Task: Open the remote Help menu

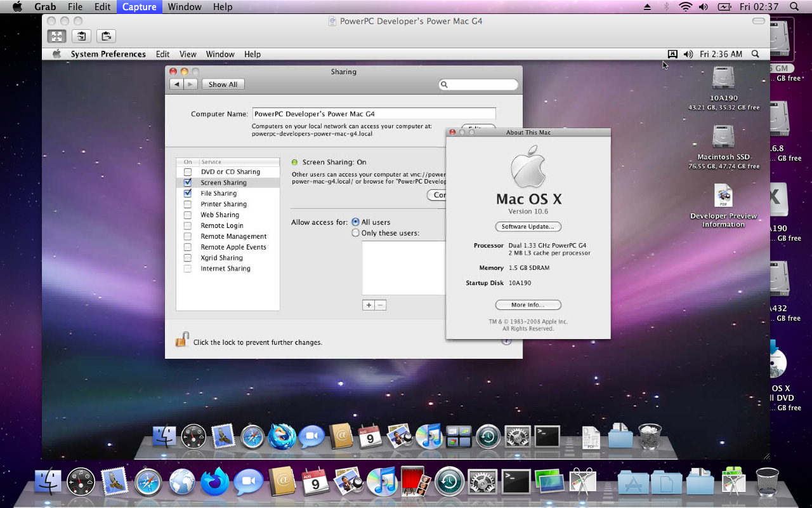Action: click(x=252, y=54)
